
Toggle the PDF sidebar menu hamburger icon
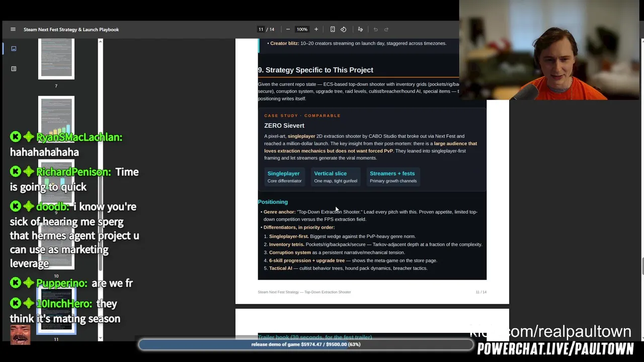(x=13, y=29)
